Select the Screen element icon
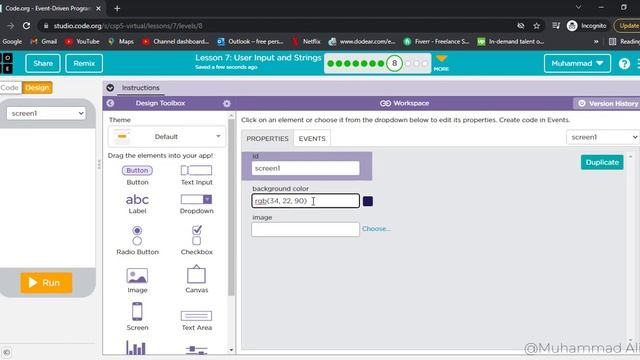640x360 pixels. 137,311
